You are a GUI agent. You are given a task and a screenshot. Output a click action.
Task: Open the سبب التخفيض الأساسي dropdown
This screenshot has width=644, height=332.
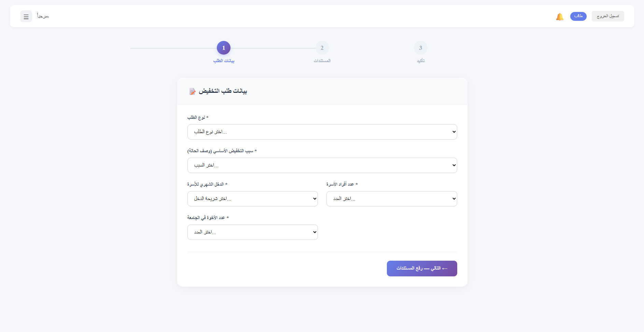click(322, 165)
